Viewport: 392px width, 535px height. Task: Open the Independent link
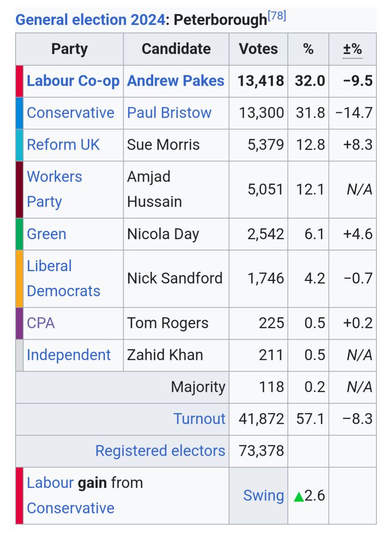click(68, 355)
